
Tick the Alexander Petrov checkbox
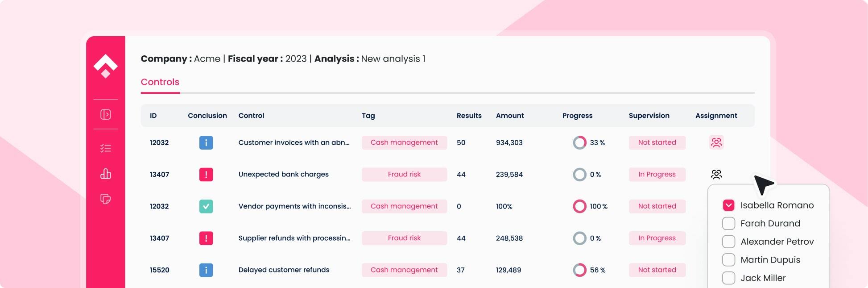tap(728, 242)
